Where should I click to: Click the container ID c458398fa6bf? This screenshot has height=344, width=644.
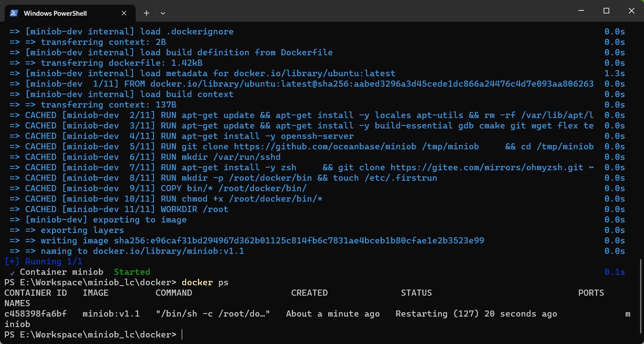click(x=35, y=314)
